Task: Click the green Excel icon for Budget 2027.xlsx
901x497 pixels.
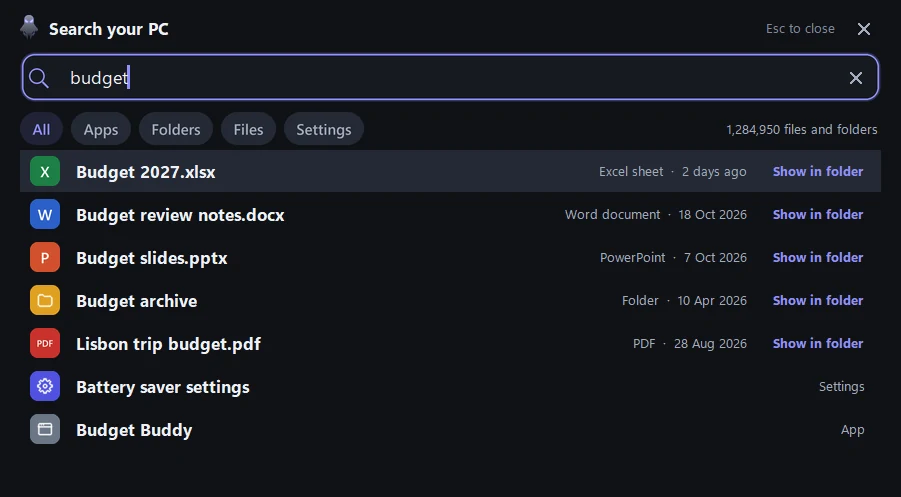Action: [45, 171]
